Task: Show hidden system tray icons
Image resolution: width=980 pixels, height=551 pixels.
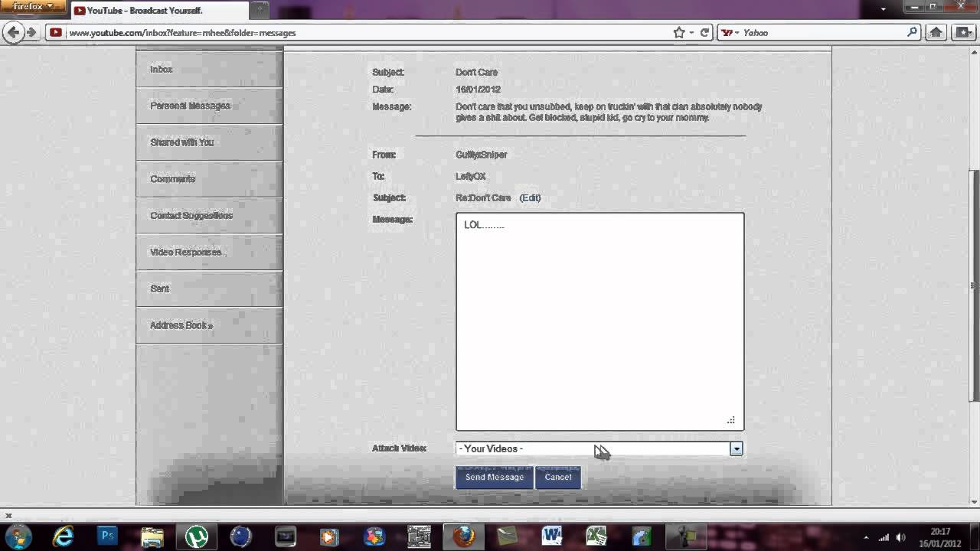Action: click(x=866, y=537)
